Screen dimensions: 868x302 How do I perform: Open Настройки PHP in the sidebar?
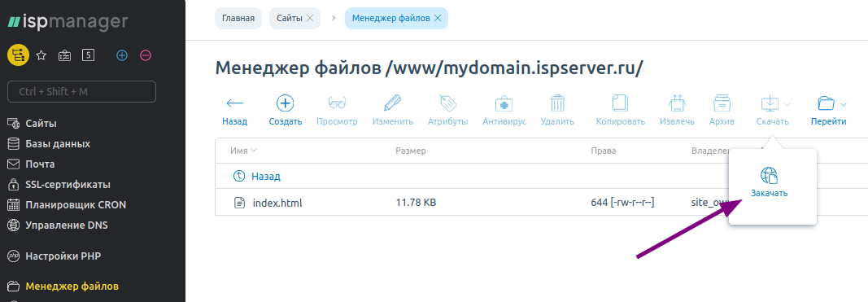pyautogui.click(x=63, y=256)
